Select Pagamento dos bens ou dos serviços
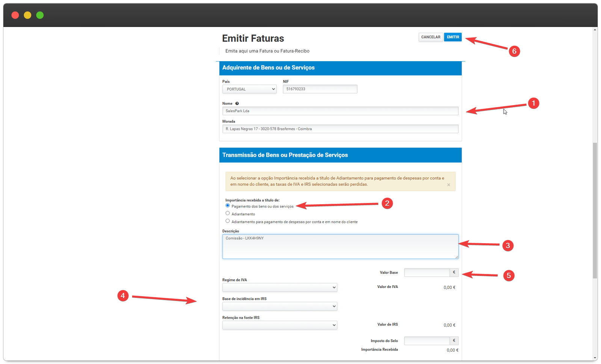The width and height of the screenshot is (601, 364). point(228,206)
